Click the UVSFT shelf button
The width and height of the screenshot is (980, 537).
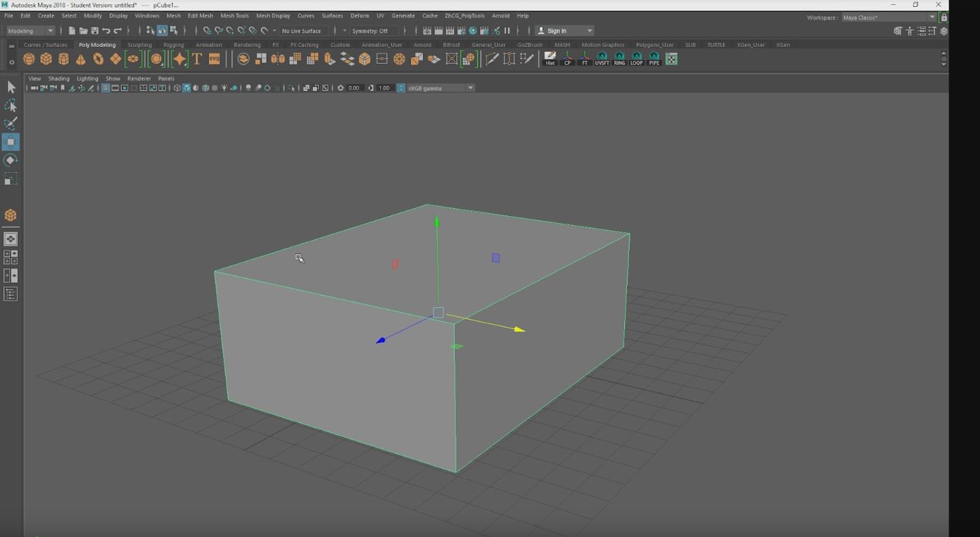(602, 60)
